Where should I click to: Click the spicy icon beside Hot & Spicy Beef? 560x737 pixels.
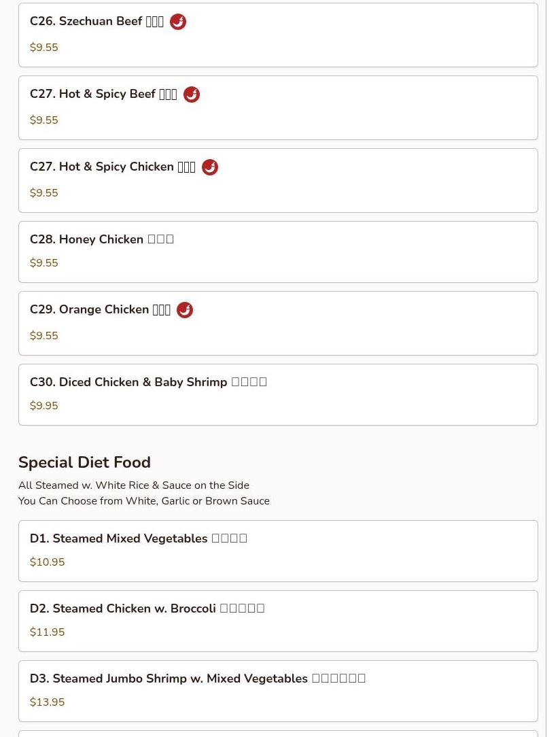[x=191, y=95]
